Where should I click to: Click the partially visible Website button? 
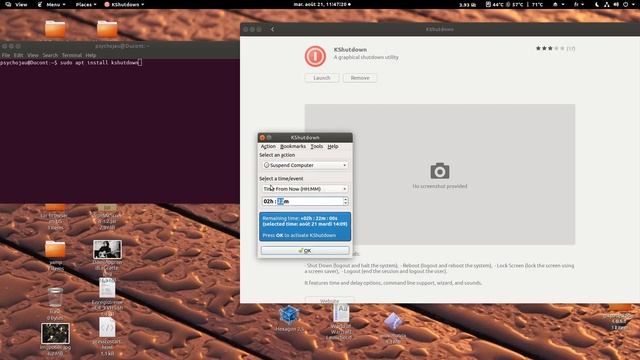click(329, 300)
